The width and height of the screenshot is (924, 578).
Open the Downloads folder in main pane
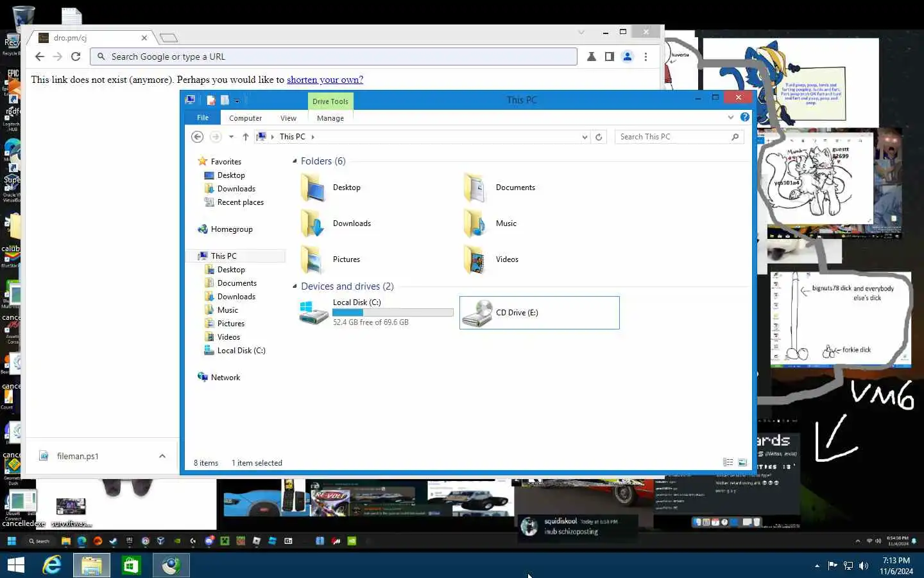click(x=313, y=223)
